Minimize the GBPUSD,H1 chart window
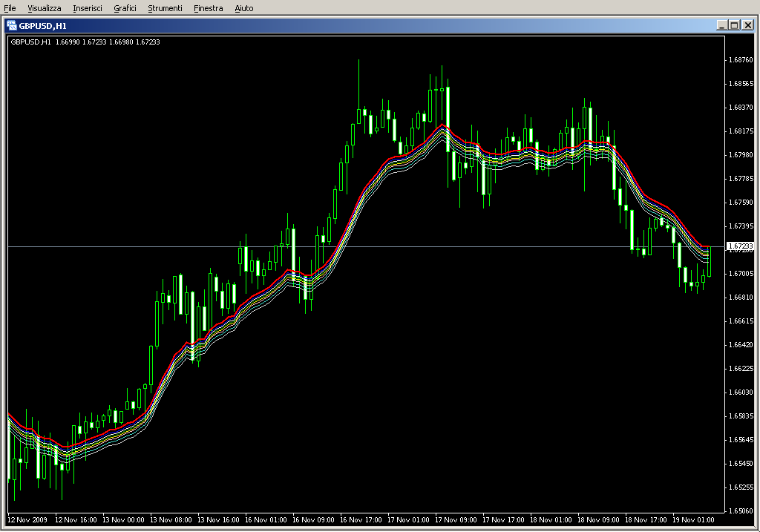 (722, 25)
